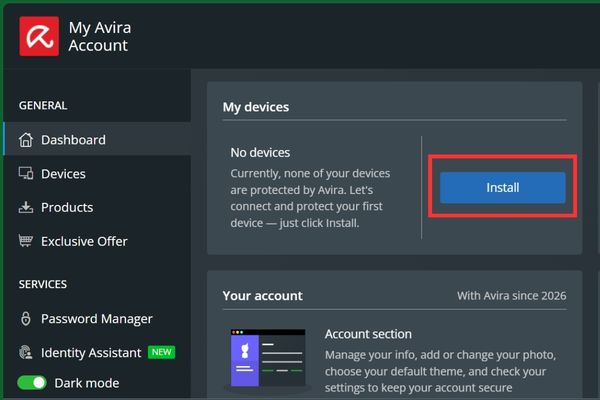Click the Dashboard house icon
600x400 pixels.
(x=26, y=140)
